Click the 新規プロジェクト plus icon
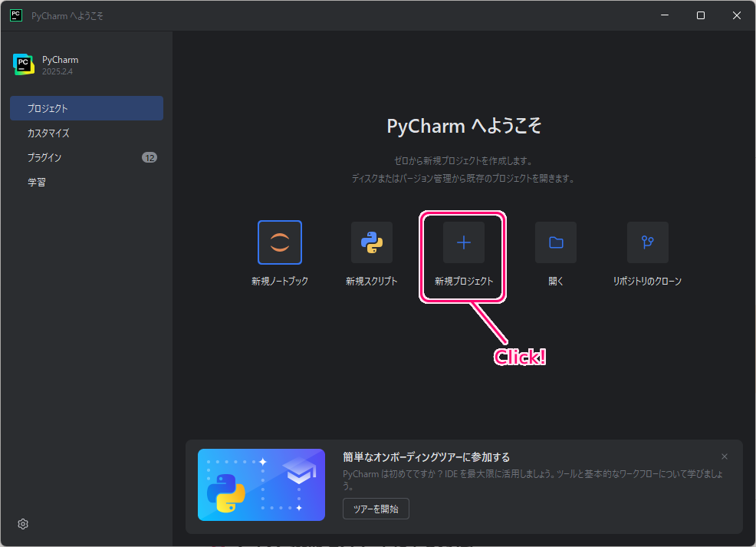The width and height of the screenshot is (756, 547). [463, 242]
